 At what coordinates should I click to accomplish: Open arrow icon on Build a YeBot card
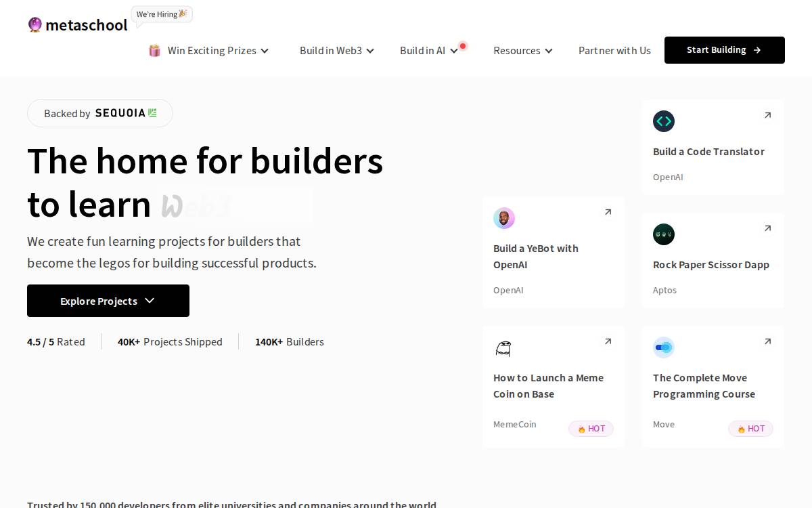[x=608, y=212]
